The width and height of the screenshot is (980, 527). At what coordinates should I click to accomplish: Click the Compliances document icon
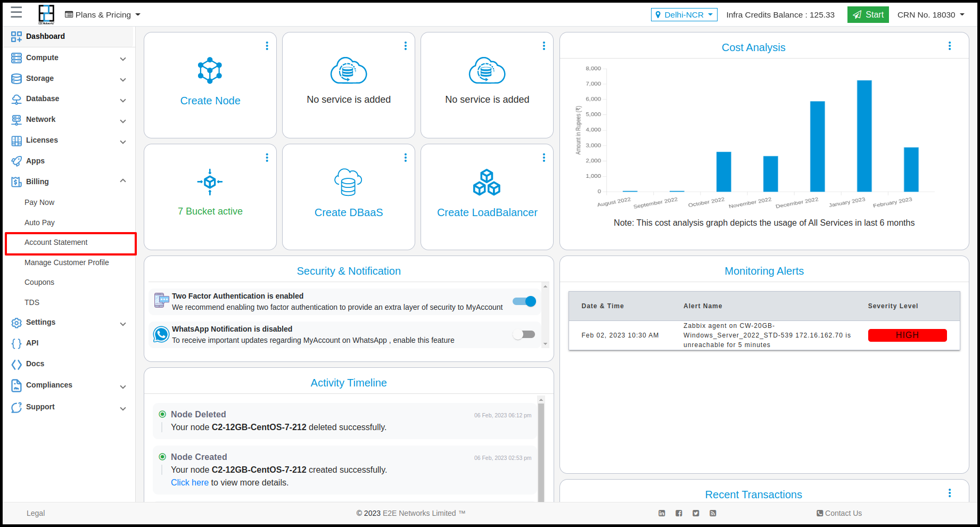pos(17,385)
